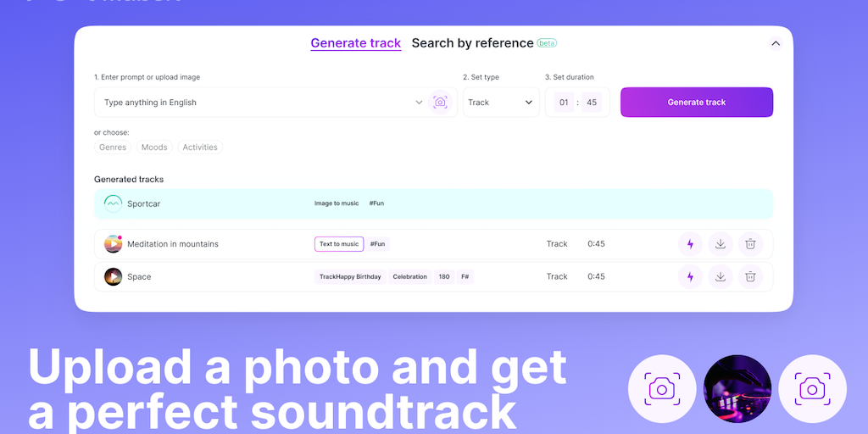Click the Celebration tag
This screenshot has height=434, width=868.
pos(410,277)
